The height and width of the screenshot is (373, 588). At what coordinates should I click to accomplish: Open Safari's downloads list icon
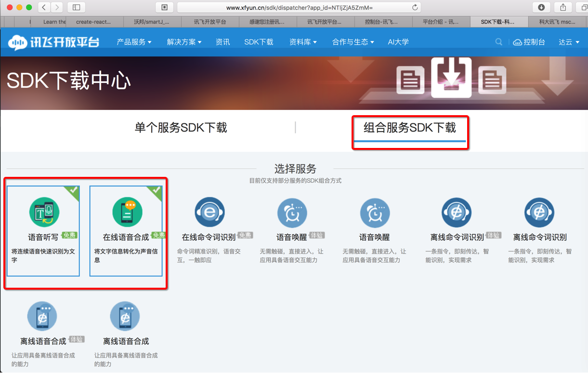[x=541, y=7]
